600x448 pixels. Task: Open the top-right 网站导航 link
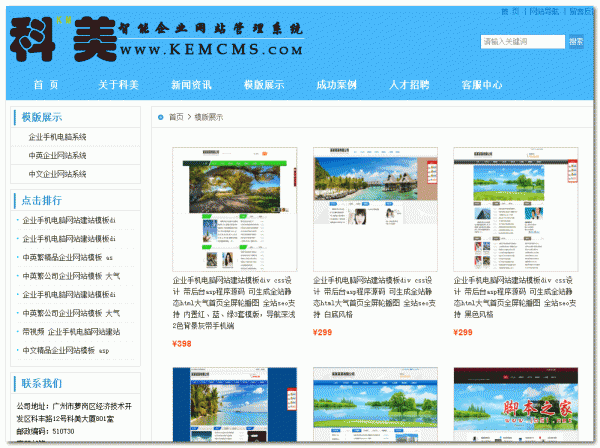pos(544,11)
